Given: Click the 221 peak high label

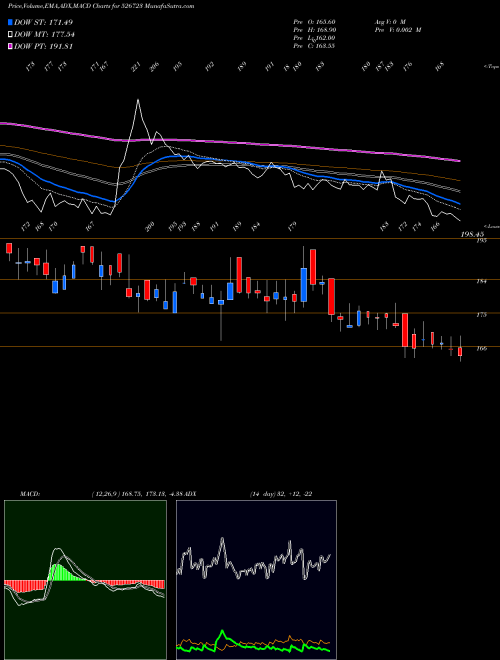Looking at the screenshot, I should tap(136, 67).
